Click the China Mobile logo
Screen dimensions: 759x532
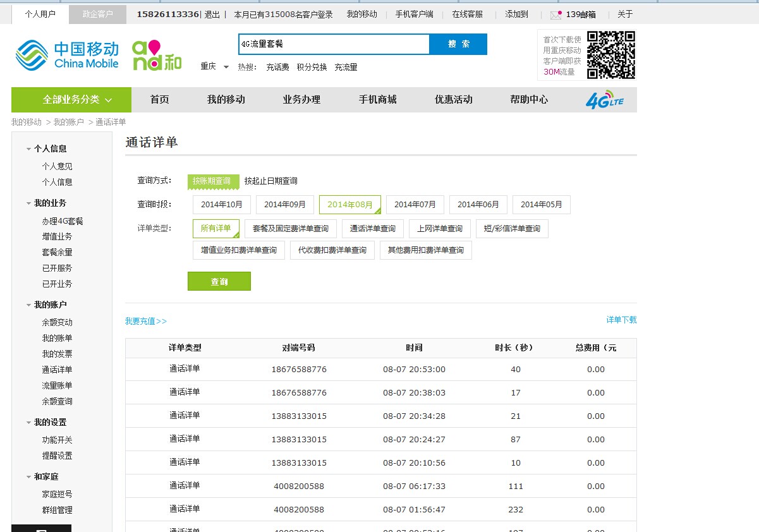click(x=67, y=55)
